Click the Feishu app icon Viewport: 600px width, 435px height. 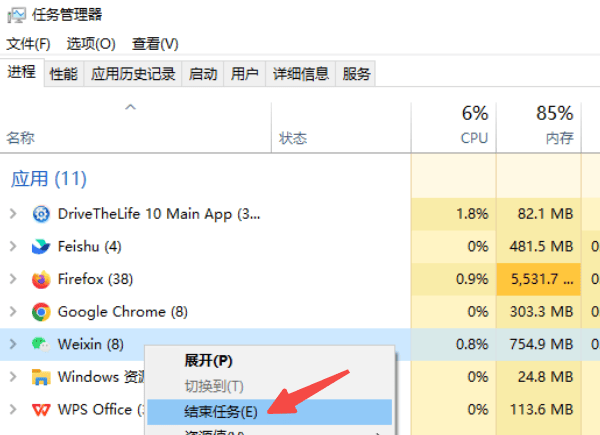[x=41, y=246]
